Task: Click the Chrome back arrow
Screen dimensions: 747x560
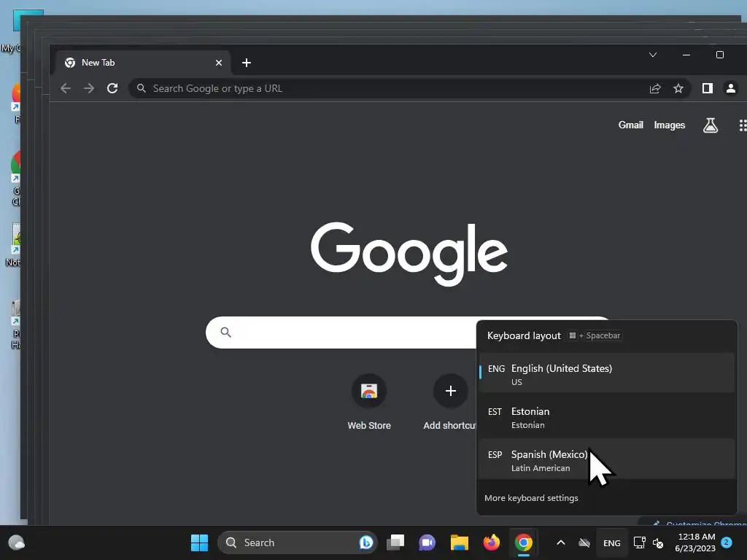Action: pyautogui.click(x=66, y=88)
